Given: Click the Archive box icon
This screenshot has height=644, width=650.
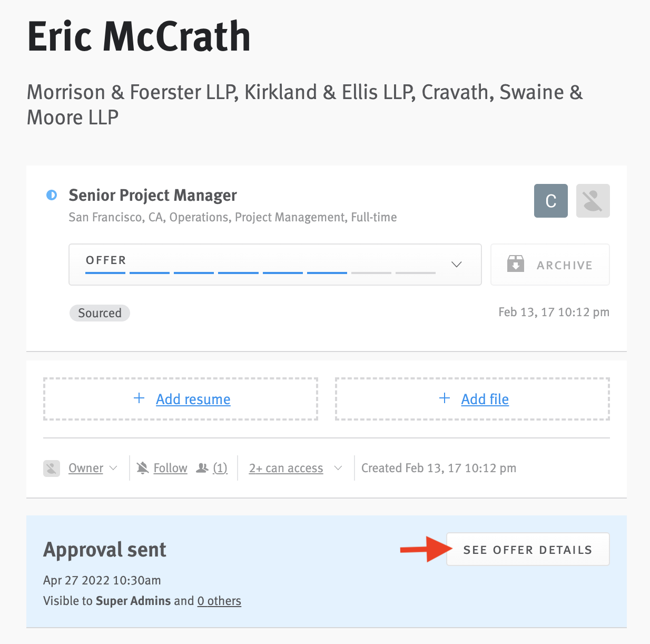Looking at the screenshot, I should [x=516, y=264].
